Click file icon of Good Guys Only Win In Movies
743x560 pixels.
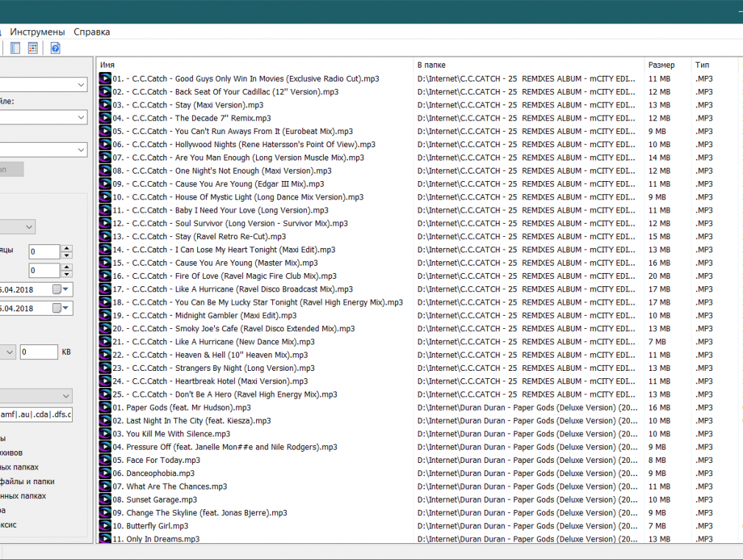click(x=104, y=79)
